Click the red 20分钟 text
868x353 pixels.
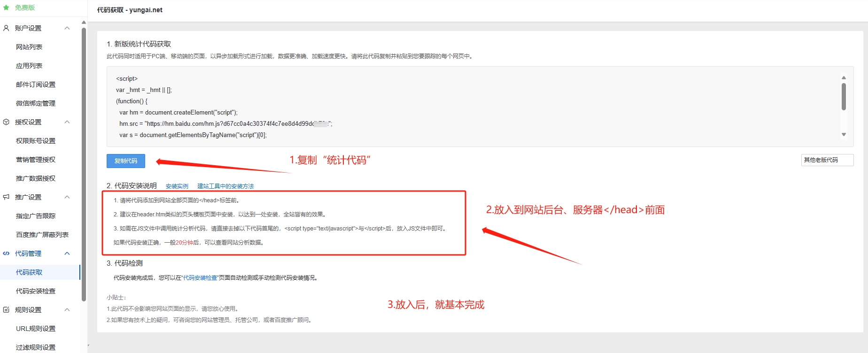[184, 243]
